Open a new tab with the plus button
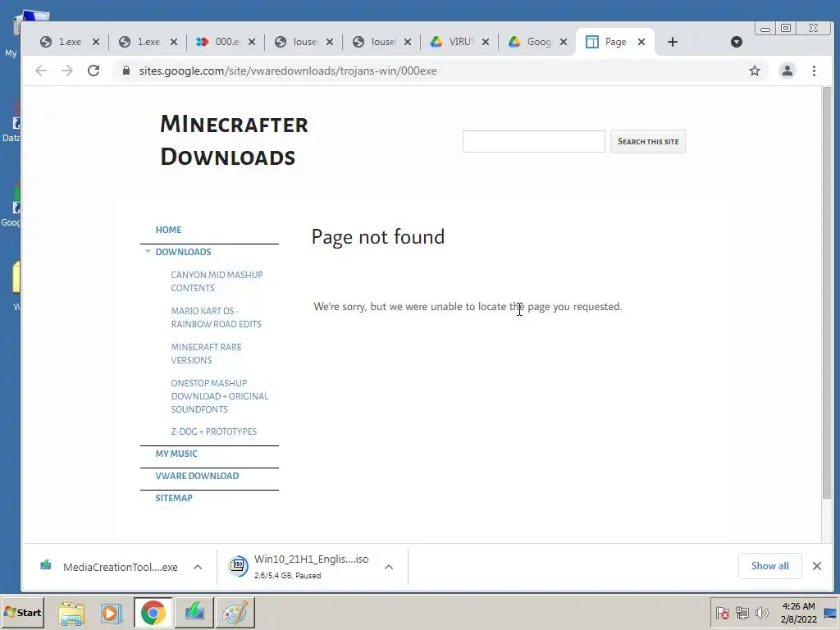The width and height of the screenshot is (840, 630). click(673, 42)
